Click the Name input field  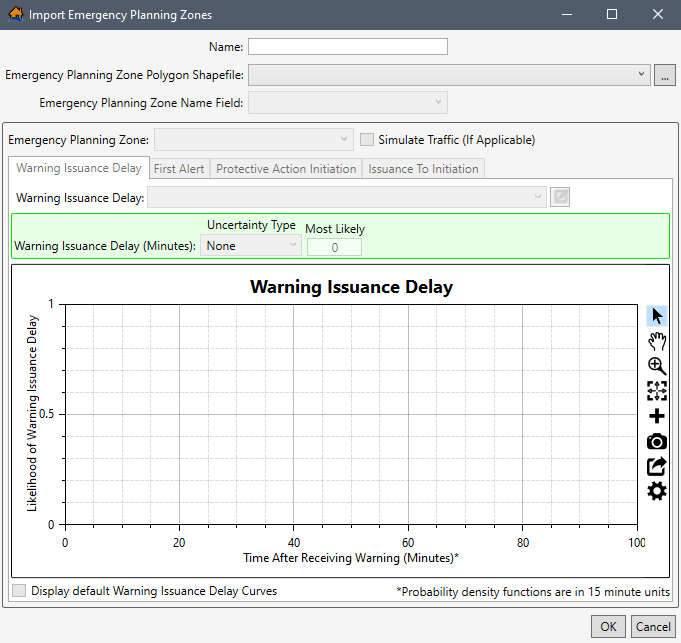[348, 46]
